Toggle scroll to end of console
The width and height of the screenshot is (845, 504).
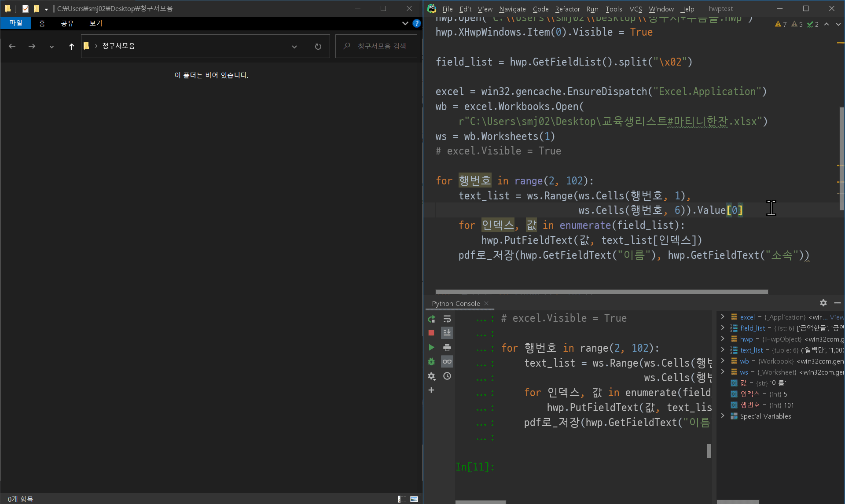[x=447, y=333]
